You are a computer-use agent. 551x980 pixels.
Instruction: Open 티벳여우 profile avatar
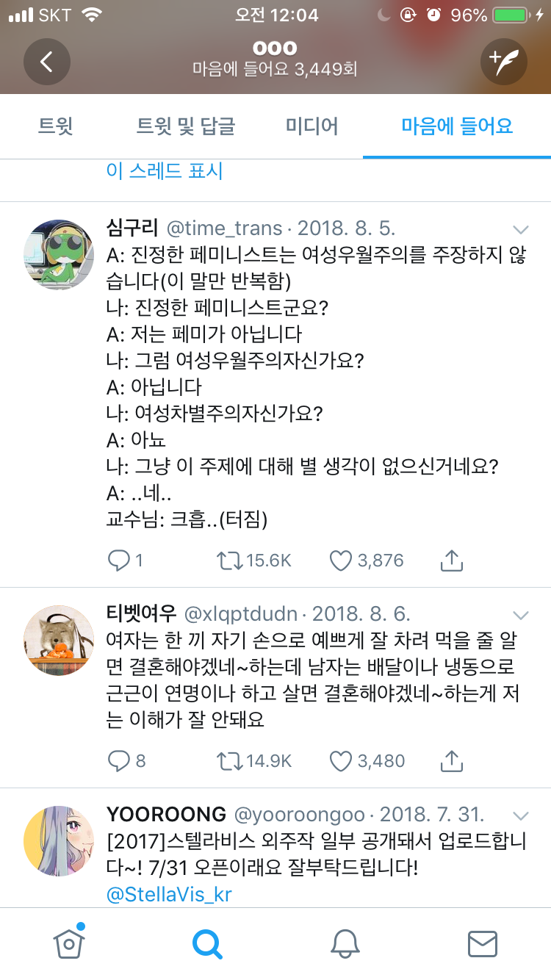coord(59,641)
